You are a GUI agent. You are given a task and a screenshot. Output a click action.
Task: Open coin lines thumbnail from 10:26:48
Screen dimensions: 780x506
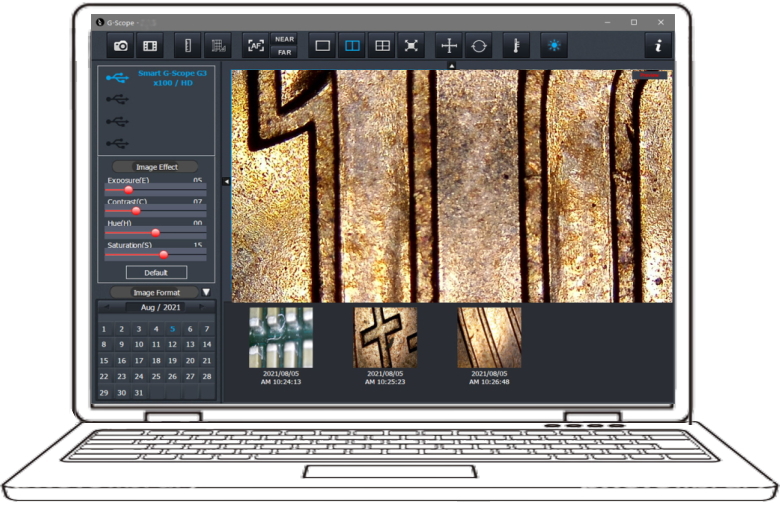[489, 337]
